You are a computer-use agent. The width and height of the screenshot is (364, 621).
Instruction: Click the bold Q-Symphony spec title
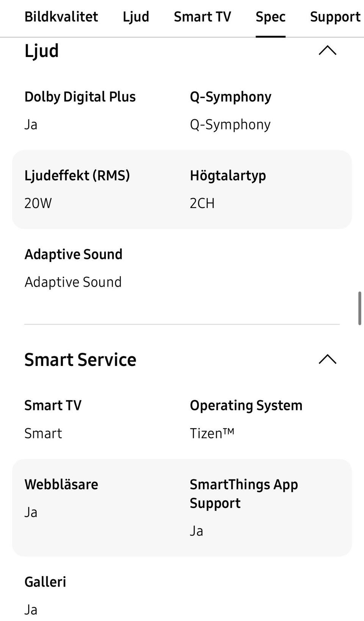pyautogui.click(x=231, y=97)
